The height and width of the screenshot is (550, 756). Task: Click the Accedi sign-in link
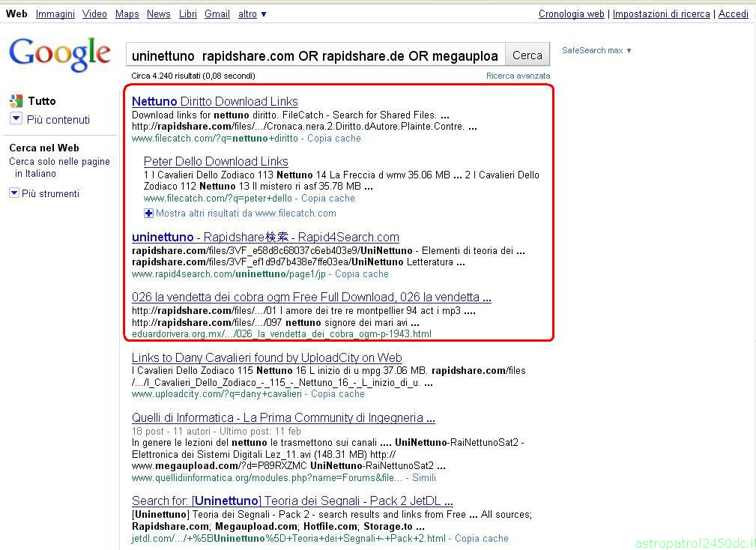point(734,14)
